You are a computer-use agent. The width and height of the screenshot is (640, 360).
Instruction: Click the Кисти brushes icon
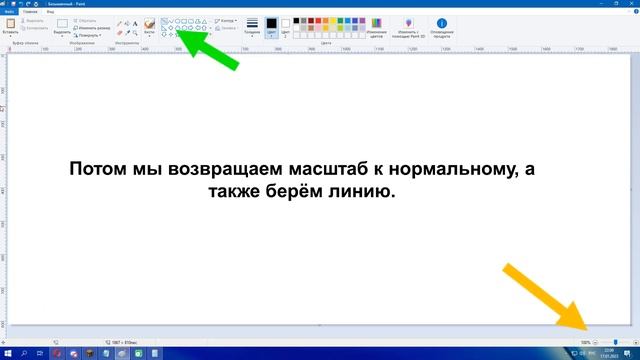(149, 23)
